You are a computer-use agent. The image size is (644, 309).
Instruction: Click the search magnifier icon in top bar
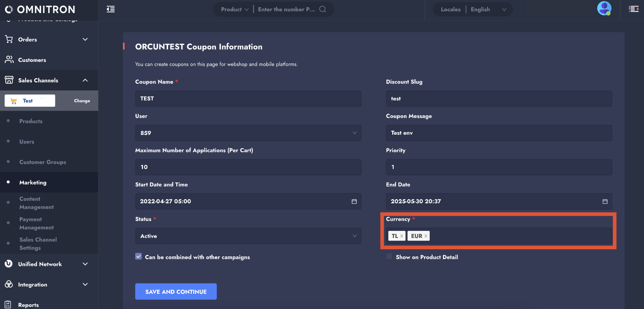click(323, 9)
